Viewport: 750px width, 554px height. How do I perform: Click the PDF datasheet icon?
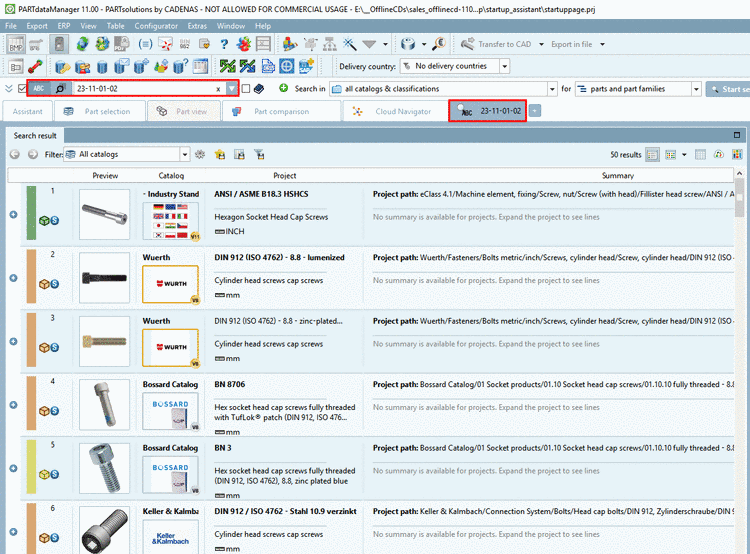121,44
